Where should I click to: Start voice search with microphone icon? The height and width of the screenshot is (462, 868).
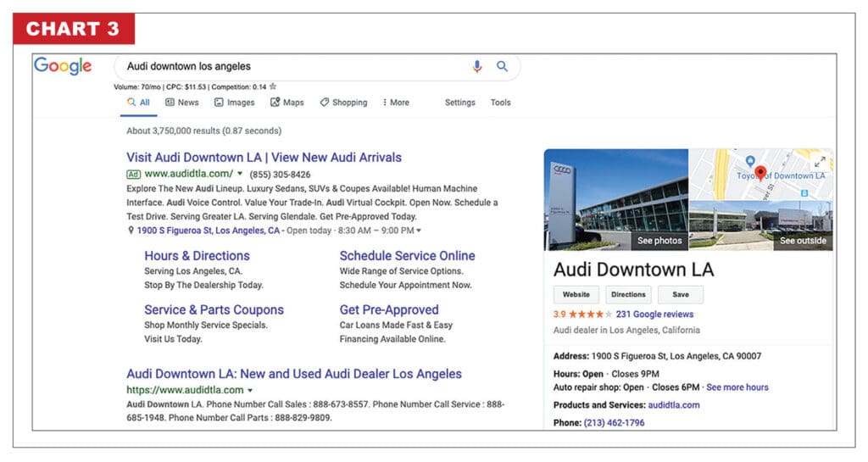coord(476,66)
